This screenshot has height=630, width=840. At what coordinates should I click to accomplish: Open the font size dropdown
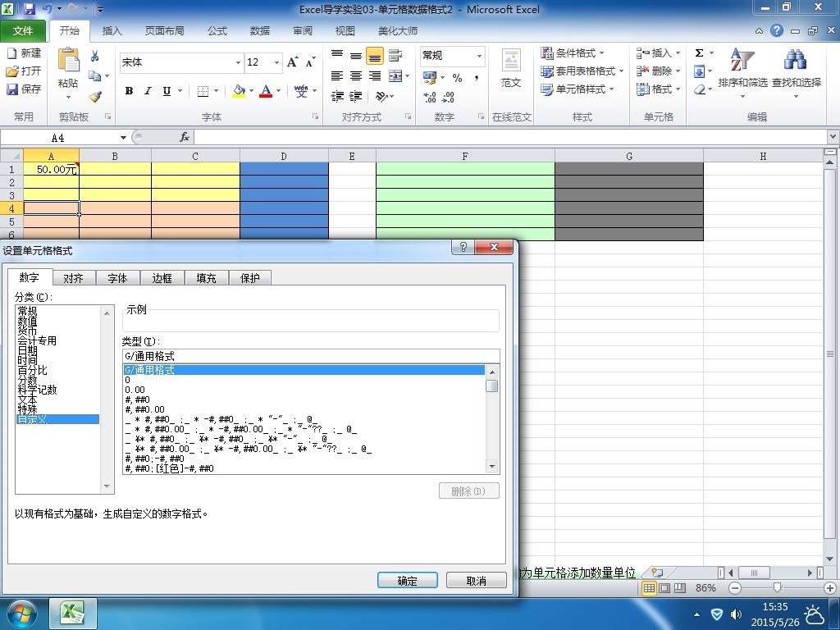tap(276, 62)
